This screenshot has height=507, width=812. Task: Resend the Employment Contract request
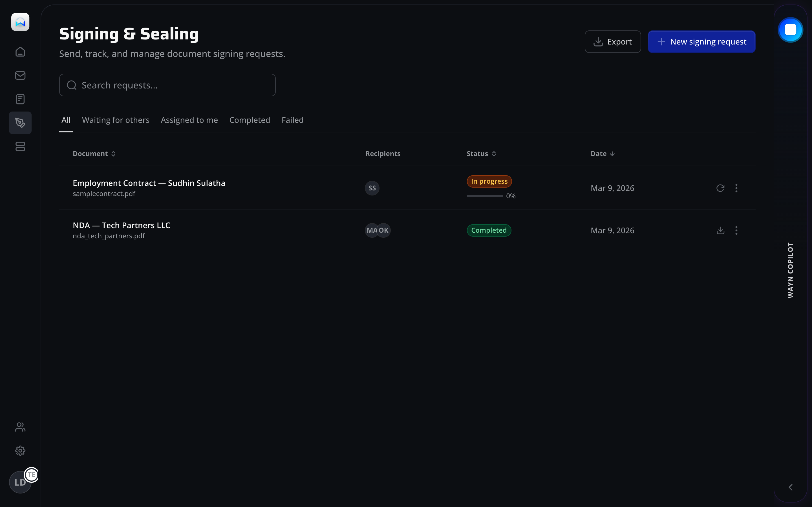[x=720, y=188]
